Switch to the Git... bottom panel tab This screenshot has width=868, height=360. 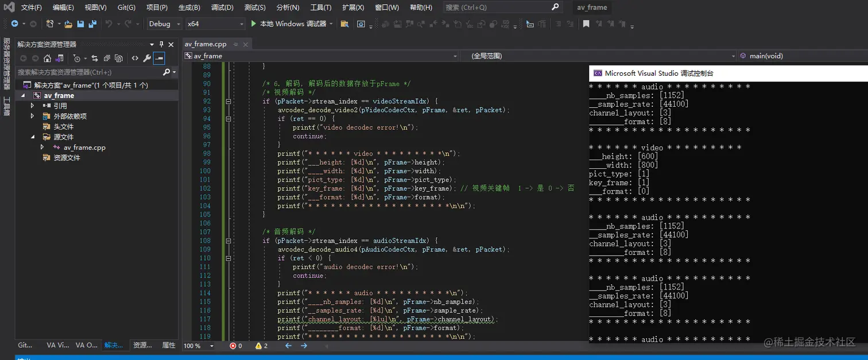[x=25, y=345]
